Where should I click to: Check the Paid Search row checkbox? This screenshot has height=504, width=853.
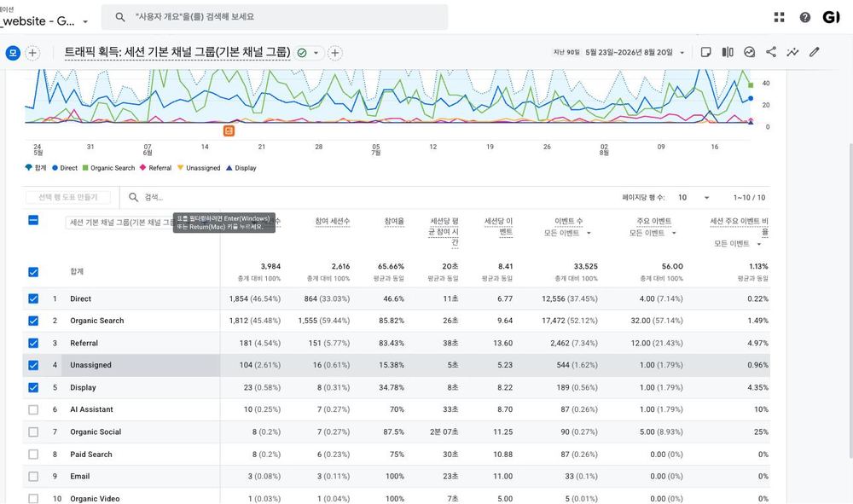(33, 454)
